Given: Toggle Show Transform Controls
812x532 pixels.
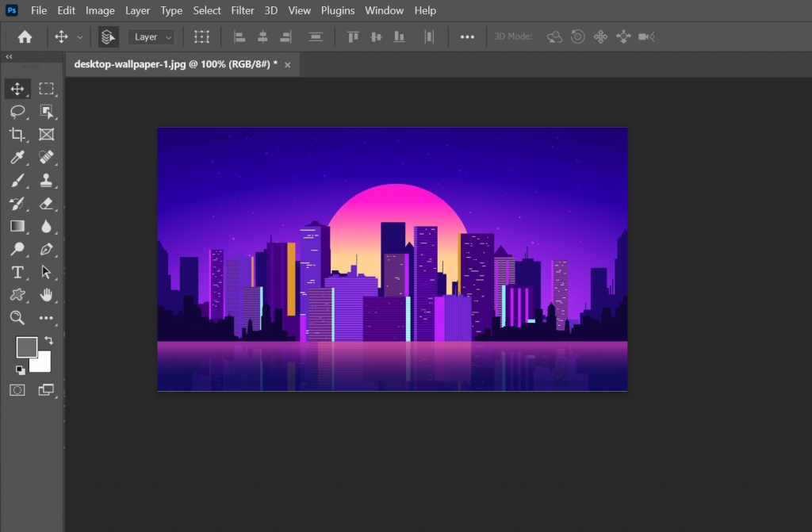Looking at the screenshot, I should tap(201, 36).
